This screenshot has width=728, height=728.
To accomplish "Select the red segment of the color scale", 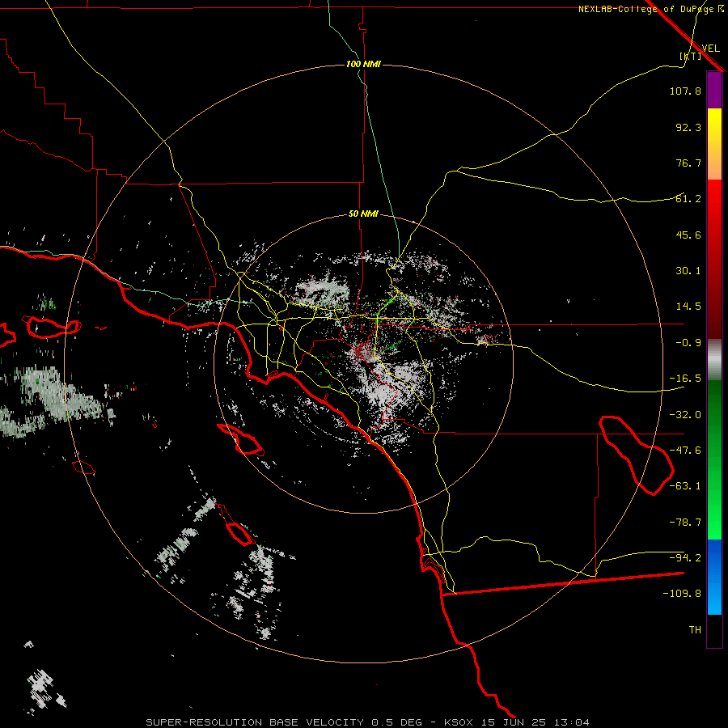I will pyautogui.click(x=714, y=259).
